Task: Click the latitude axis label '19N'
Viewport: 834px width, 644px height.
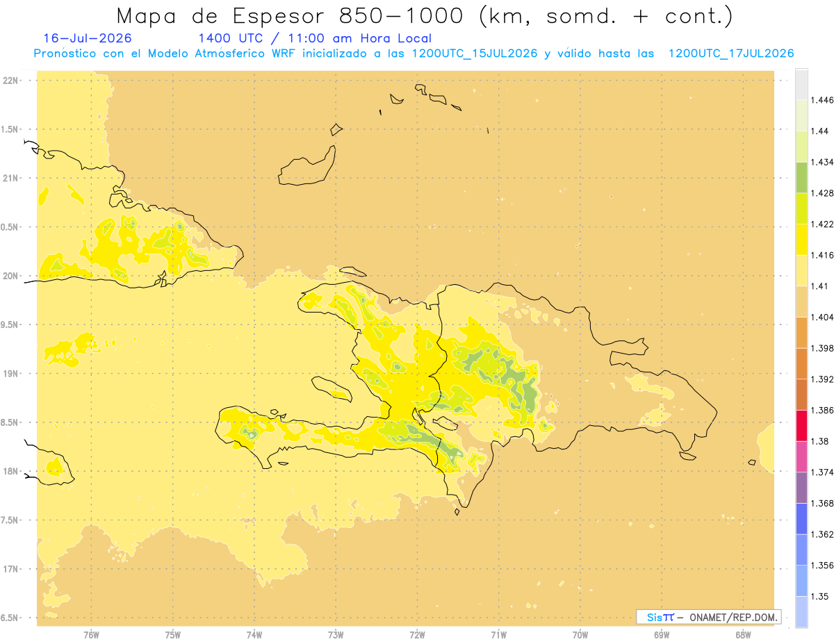Action: (11, 373)
